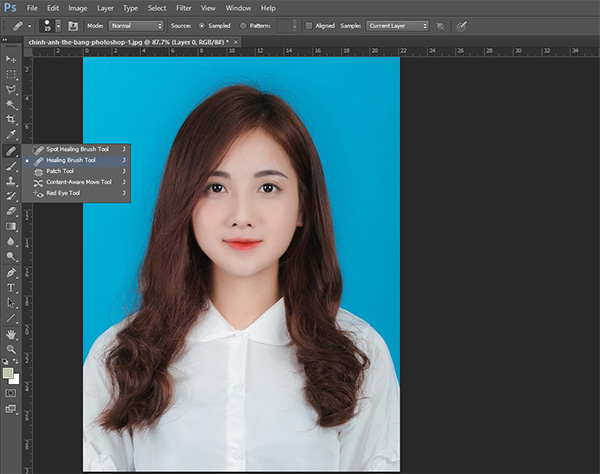
Task: Select the Pen tool
Action: pos(11,272)
